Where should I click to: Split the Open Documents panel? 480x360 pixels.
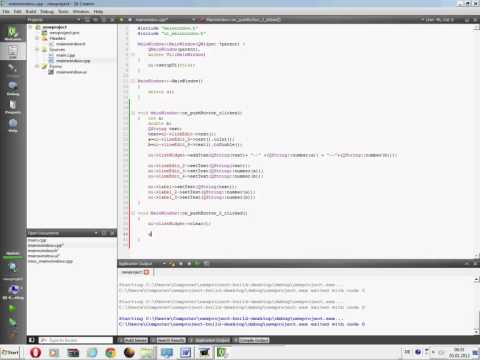click(x=104, y=233)
